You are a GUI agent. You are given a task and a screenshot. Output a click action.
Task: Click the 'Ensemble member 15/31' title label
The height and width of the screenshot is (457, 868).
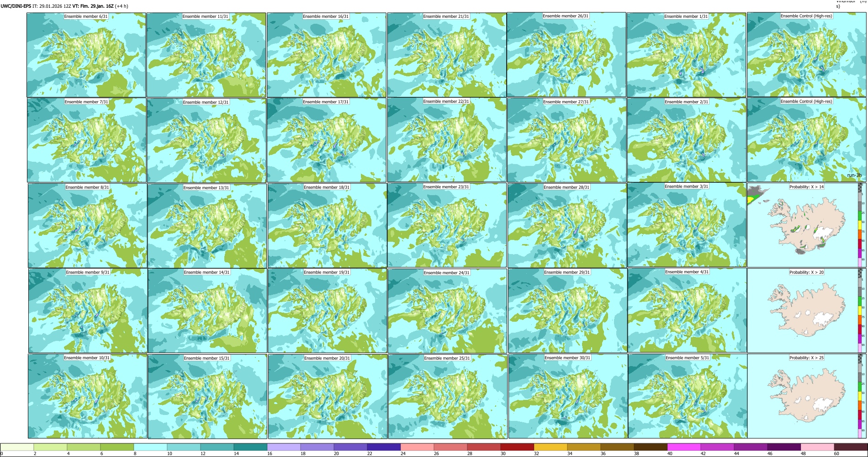coord(207,358)
